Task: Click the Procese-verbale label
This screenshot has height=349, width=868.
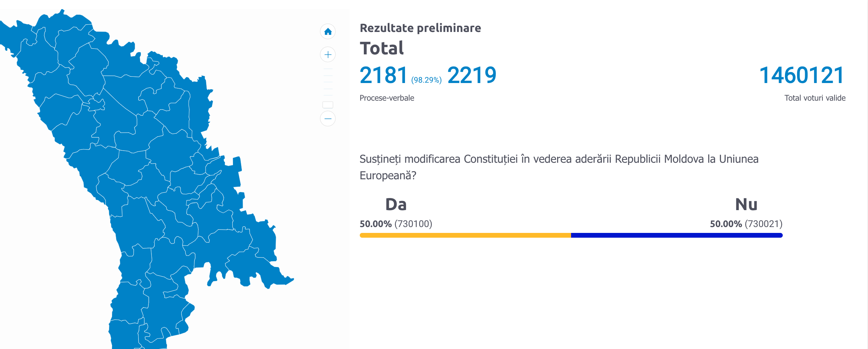Action: [387, 98]
